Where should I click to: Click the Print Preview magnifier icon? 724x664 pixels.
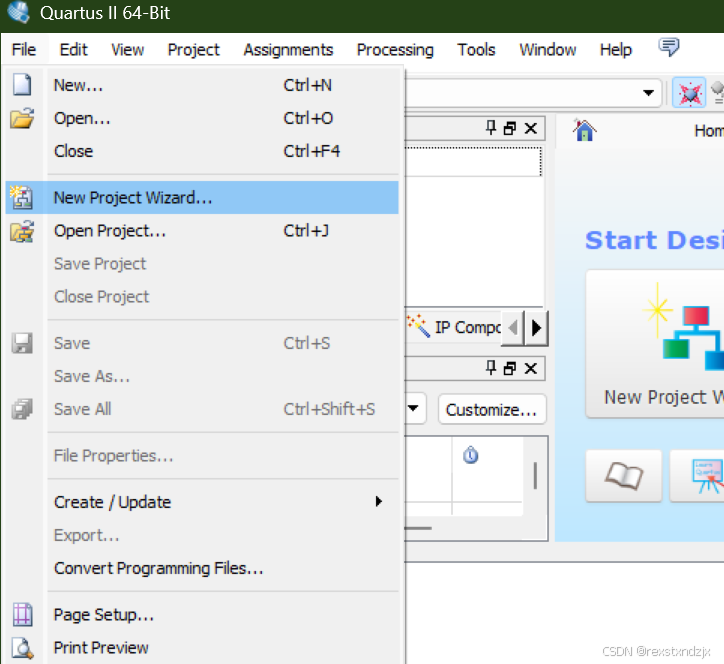(22, 648)
